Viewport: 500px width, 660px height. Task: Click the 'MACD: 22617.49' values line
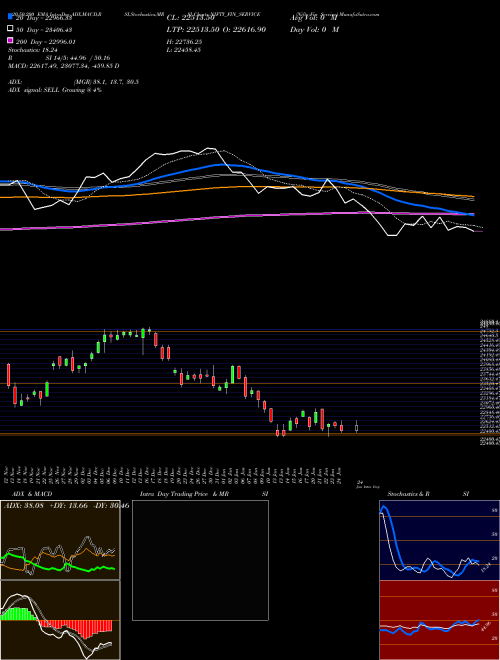click(x=64, y=66)
